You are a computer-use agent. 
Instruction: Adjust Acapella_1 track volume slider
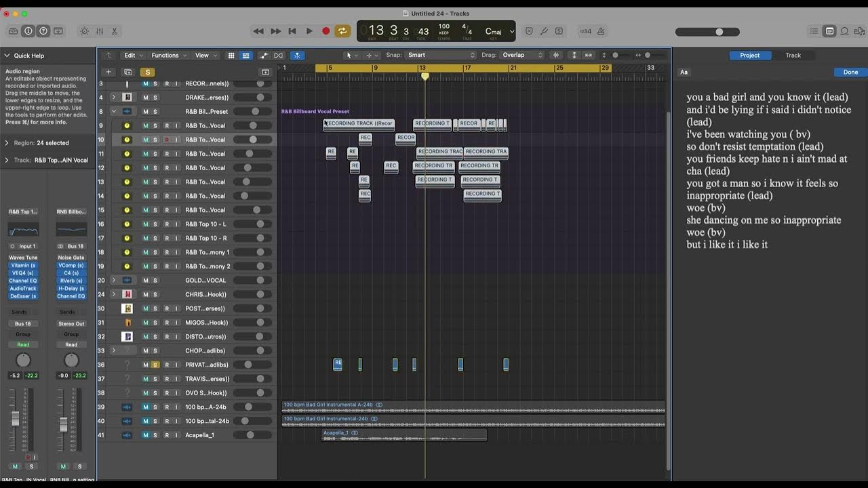(252, 435)
